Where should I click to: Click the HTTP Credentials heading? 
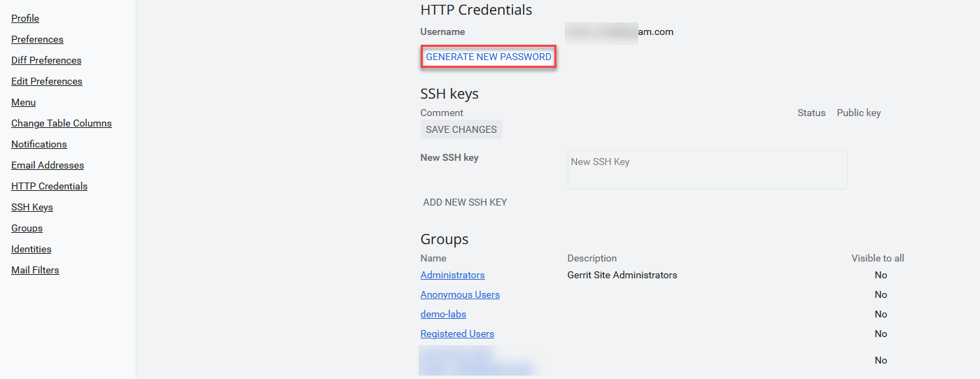click(476, 10)
